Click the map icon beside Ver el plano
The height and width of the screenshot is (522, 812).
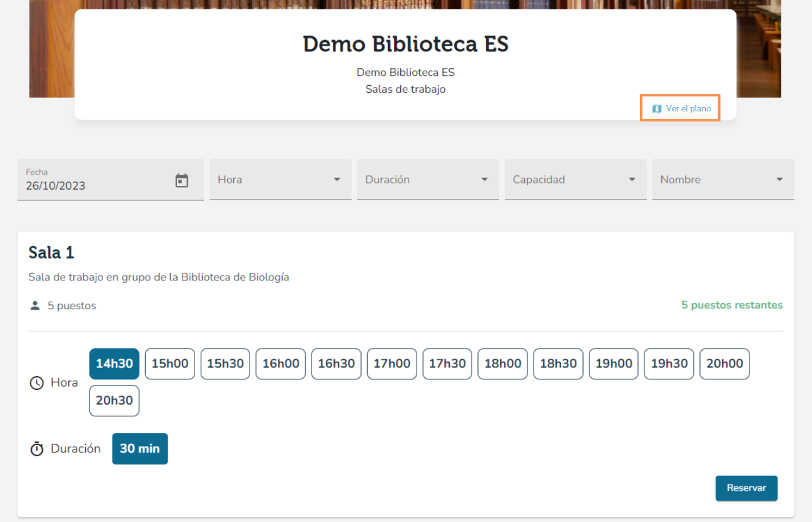(x=656, y=109)
